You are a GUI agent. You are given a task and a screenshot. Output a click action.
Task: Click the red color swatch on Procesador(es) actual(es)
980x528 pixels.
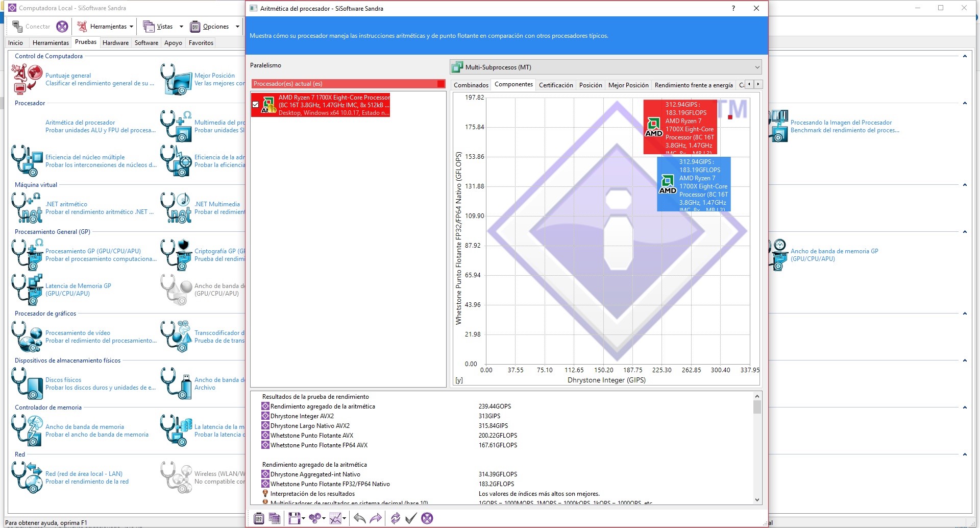coord(441,84)
